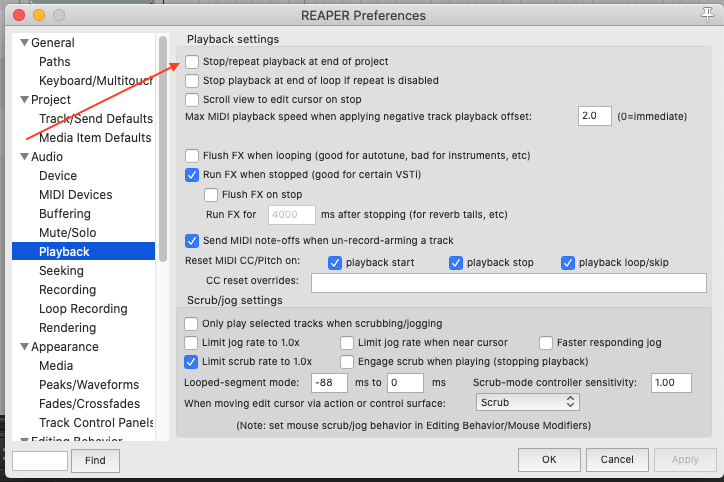Select Mute/Solo settings page

(x=67, y=233)
